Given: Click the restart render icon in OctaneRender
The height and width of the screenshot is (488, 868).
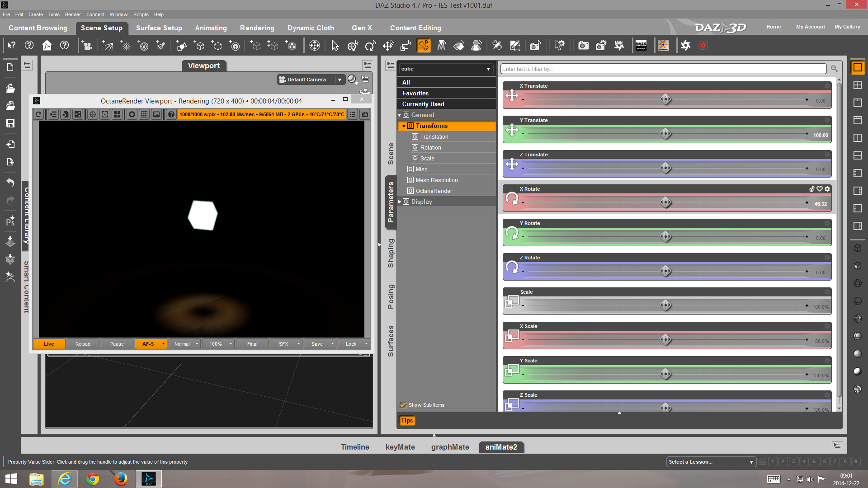Looking at the screenshot, I should 38,114.
